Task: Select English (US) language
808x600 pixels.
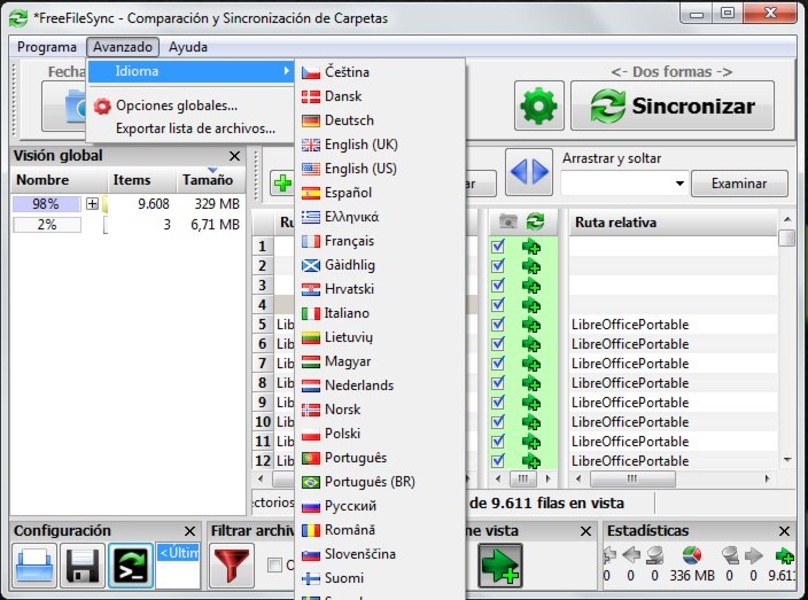Action: tap(360, 169)
